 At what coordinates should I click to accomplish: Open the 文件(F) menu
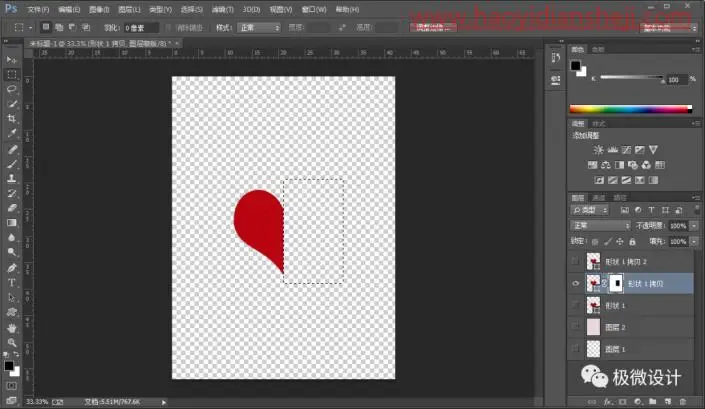click(x=38, y=9)
